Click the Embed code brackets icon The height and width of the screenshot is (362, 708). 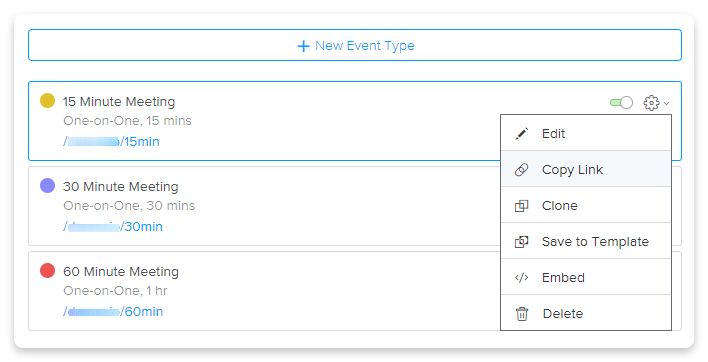(522, 278)
